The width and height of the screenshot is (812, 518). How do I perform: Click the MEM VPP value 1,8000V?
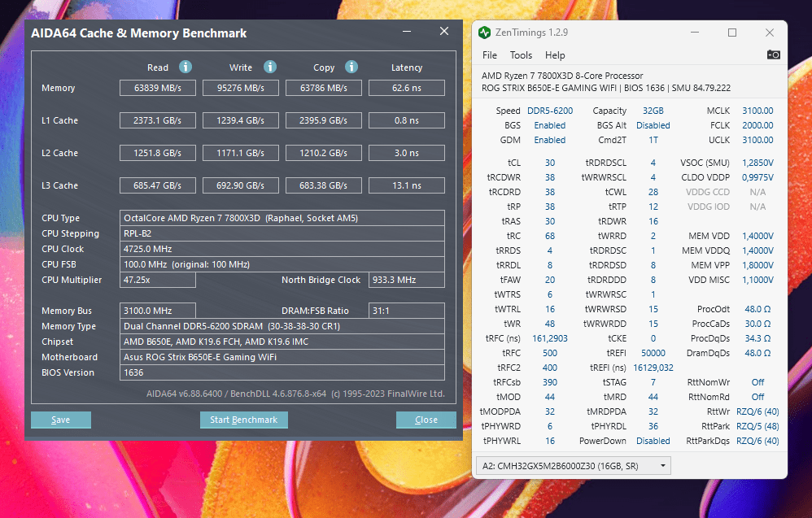(x=757, y=265)
